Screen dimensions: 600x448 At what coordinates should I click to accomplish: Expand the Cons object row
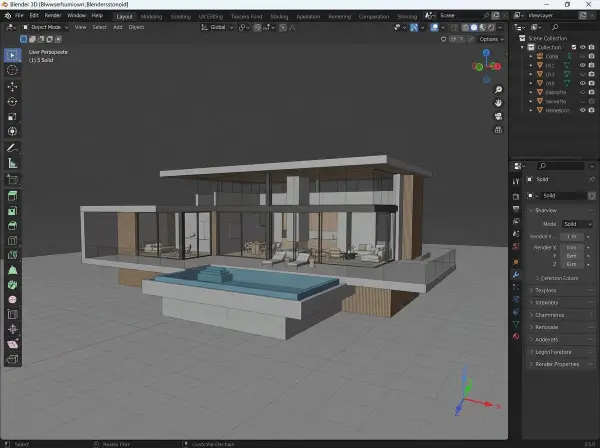[x=531, y=57]
